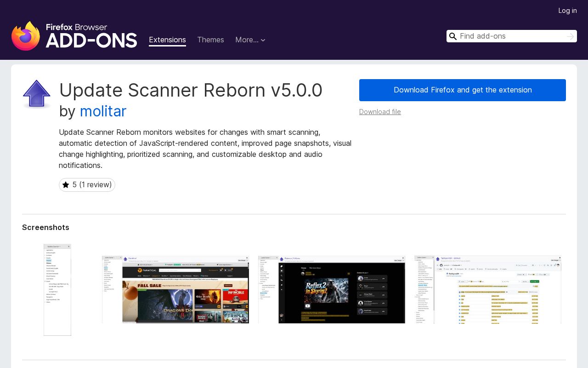
Task: Open the narrow sidebar tree screenshot
Action: coord(57,290)
